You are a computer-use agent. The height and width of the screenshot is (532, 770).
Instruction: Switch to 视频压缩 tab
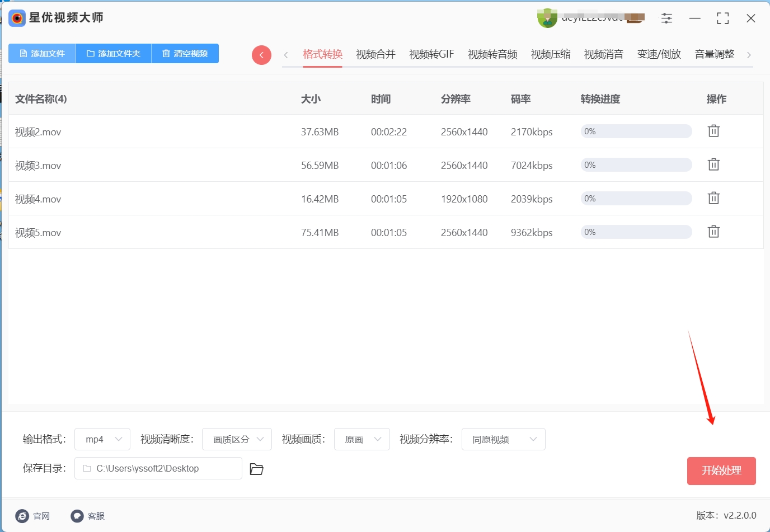[x=551, y=54]
